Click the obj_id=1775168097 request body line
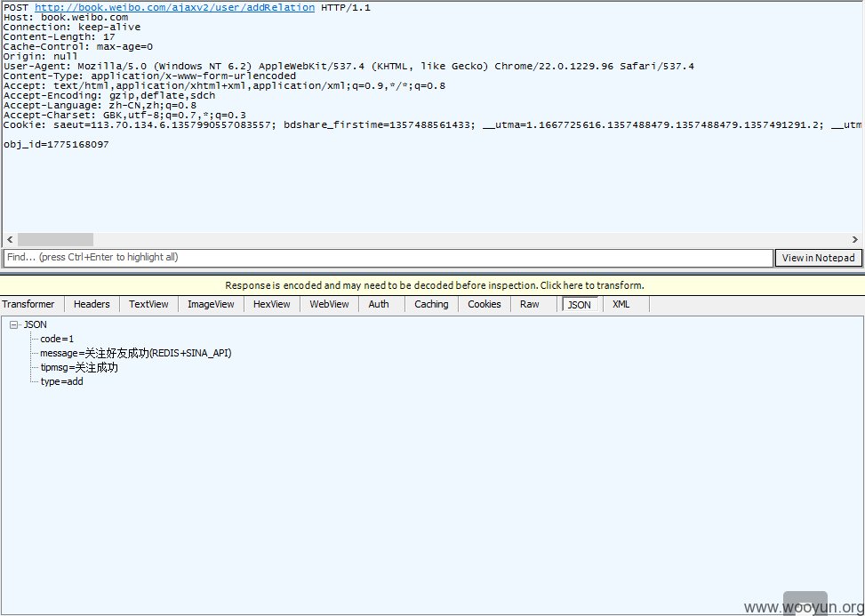This screenshot has width=865, height=616. [56, 145]
